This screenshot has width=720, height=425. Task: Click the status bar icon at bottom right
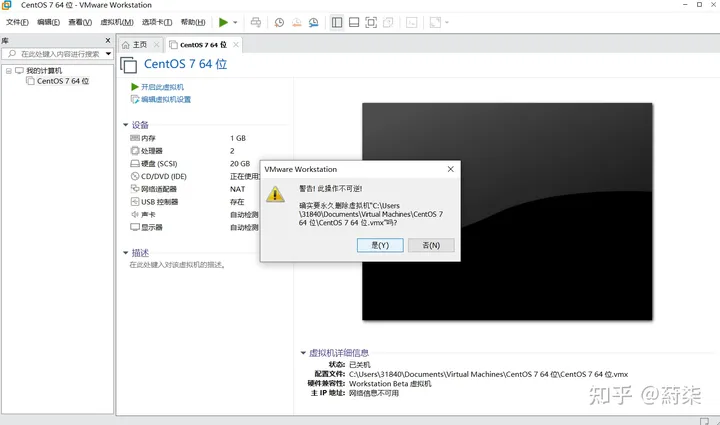[x=704, y=421]
